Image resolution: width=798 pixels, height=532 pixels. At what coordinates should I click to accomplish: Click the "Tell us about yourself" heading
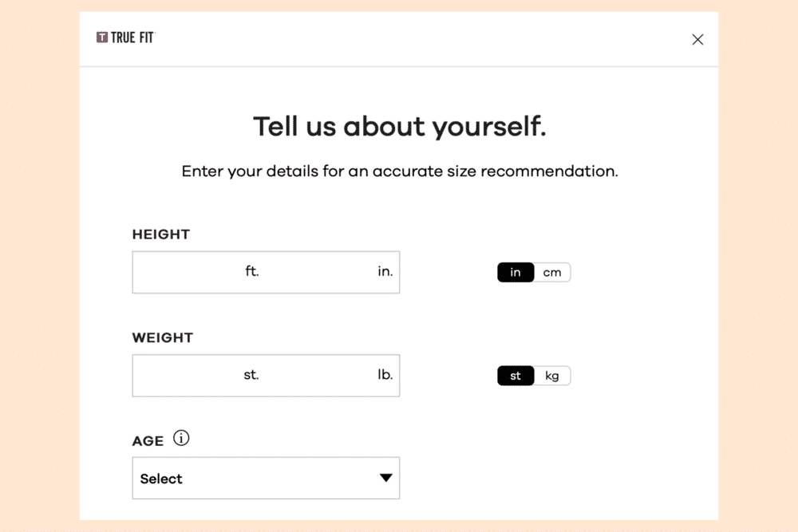click(399, 127)
